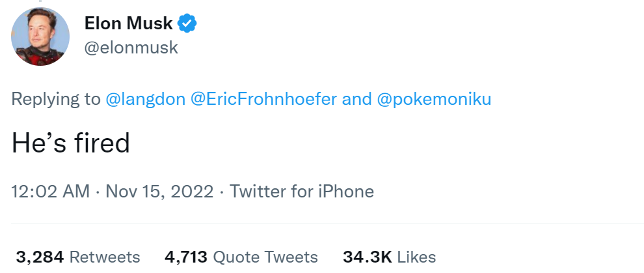Visit the @EricFrohnhoefer profile mention

263,99
